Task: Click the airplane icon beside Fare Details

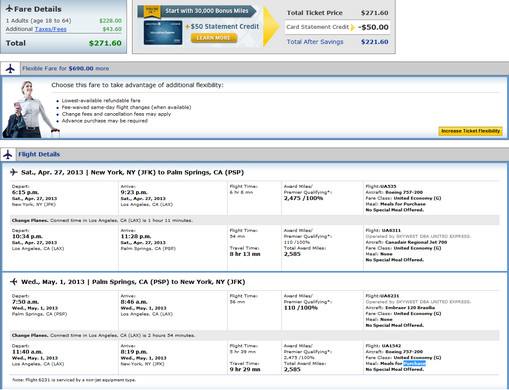Action: click(x=9, y=9)
